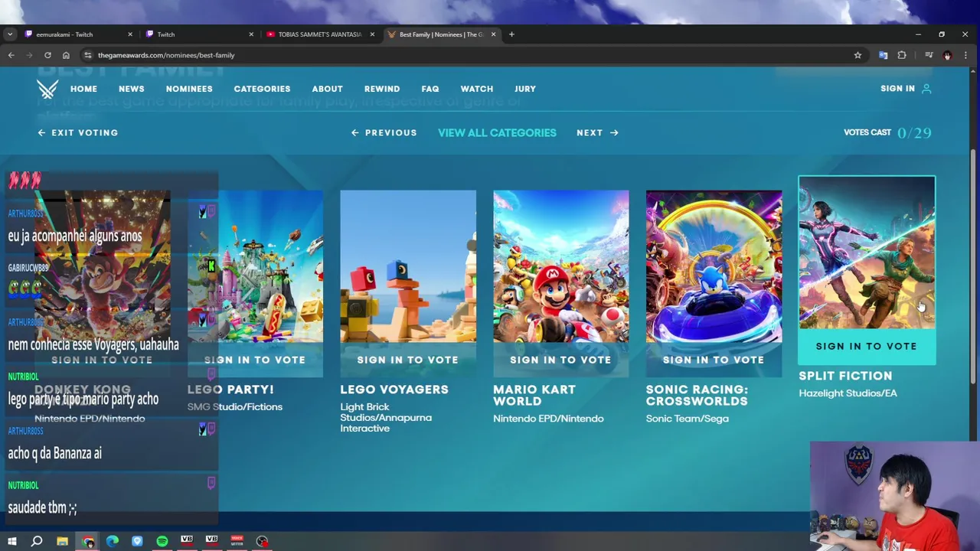Click the SIGN IN link
The image size is (980, 551).
pyautogui.click(x=897, y=89)
